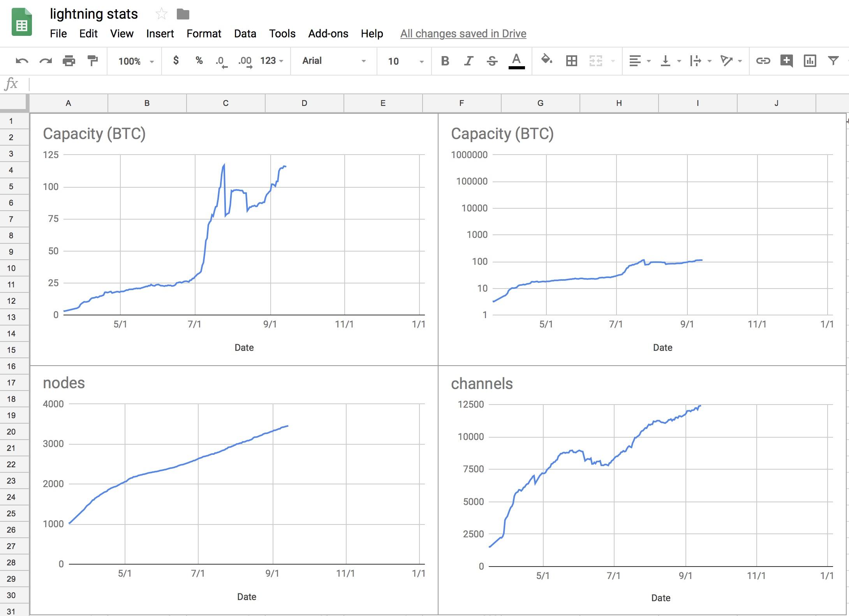This screenshot has width=849, height=616.
Task: Expand the Merge cells dropdown arrow
Action: [613, 61]
